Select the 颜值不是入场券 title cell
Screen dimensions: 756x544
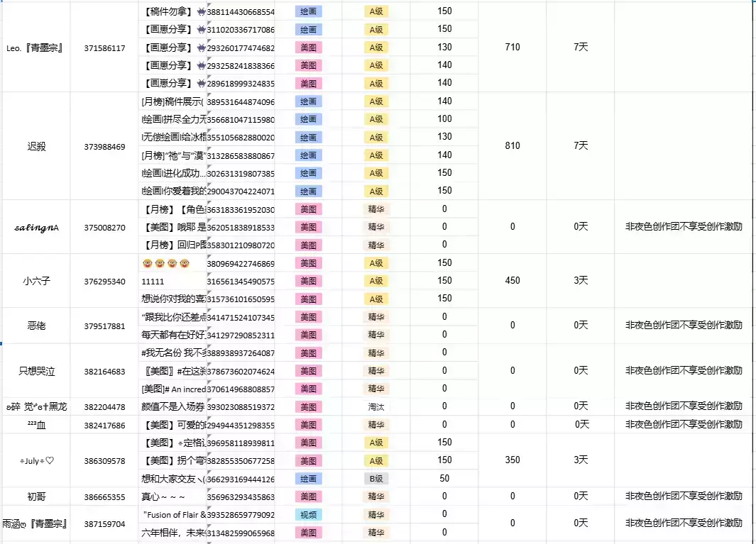tap(173, 406)
